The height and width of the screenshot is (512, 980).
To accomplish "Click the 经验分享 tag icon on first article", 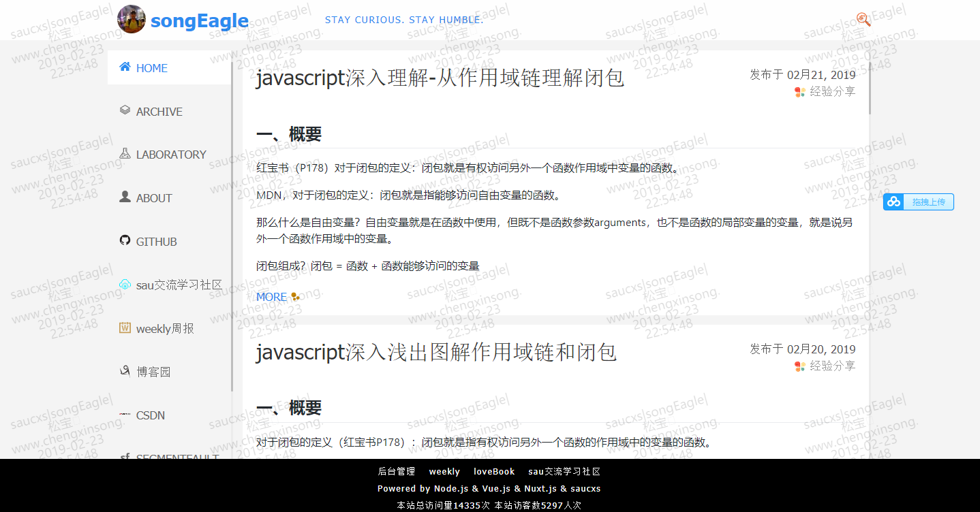I will click(799, 91).
